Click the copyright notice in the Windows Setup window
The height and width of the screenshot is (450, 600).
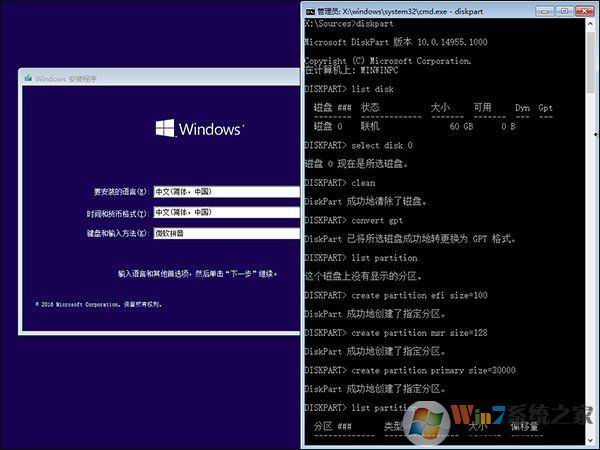[99, 305]
